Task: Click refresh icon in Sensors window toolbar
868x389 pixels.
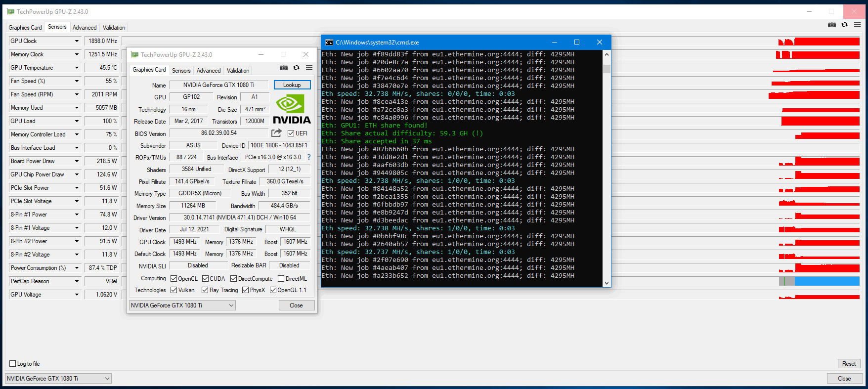Action: click(845, 25)
